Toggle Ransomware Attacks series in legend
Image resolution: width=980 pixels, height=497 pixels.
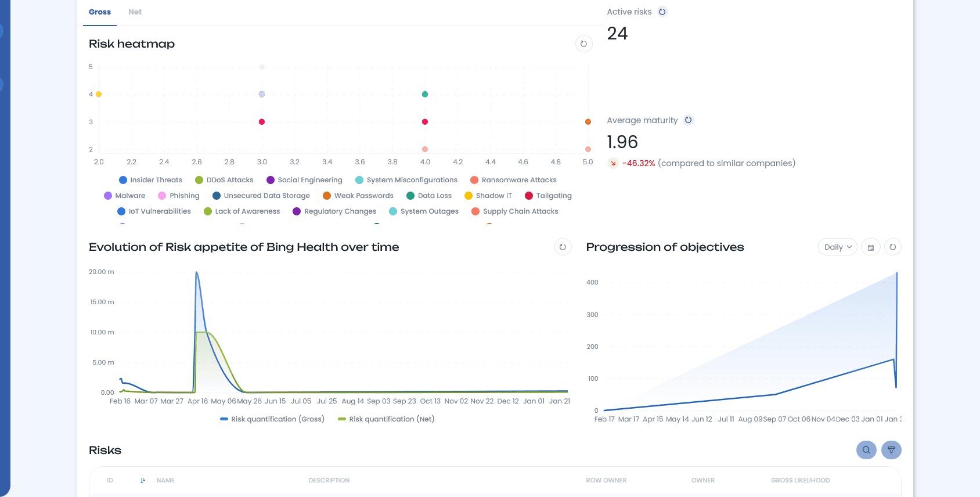pyautogui.click(x=513, y=180)
